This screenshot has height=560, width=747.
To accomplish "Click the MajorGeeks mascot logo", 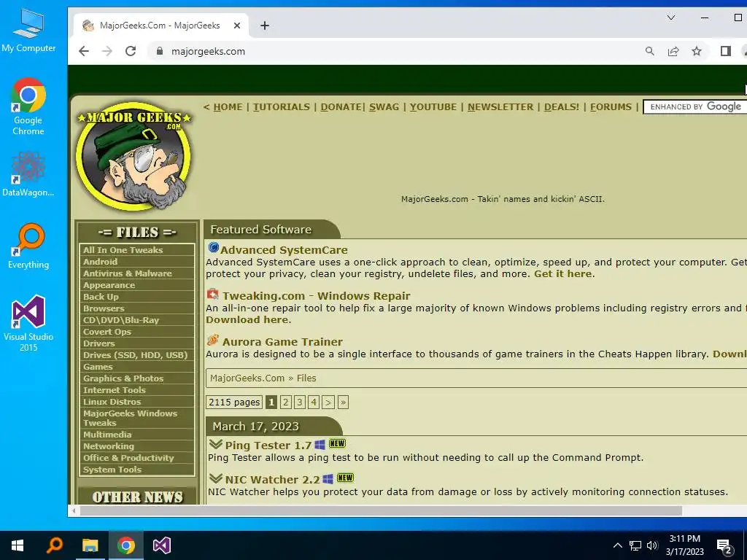I will tap(134, 155).
